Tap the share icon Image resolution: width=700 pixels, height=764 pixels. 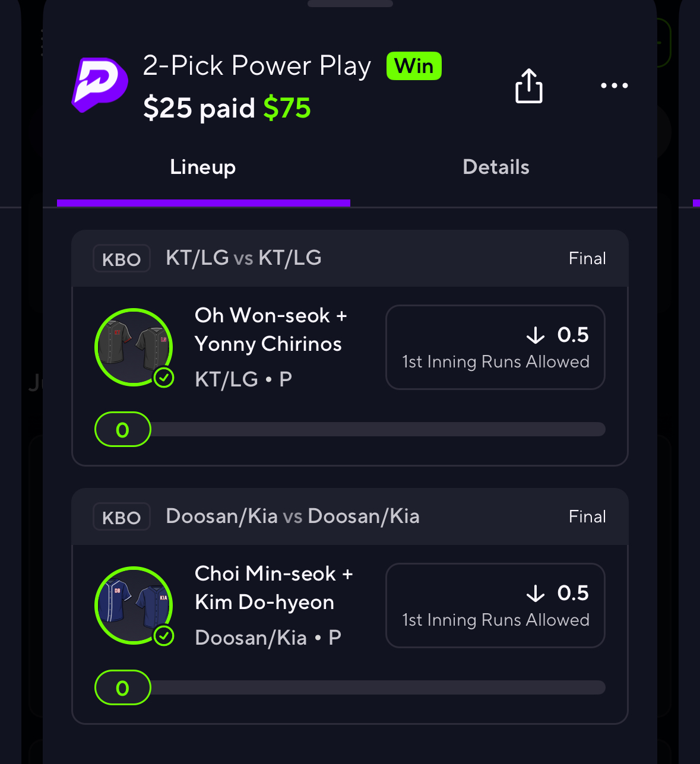(528, 86)
